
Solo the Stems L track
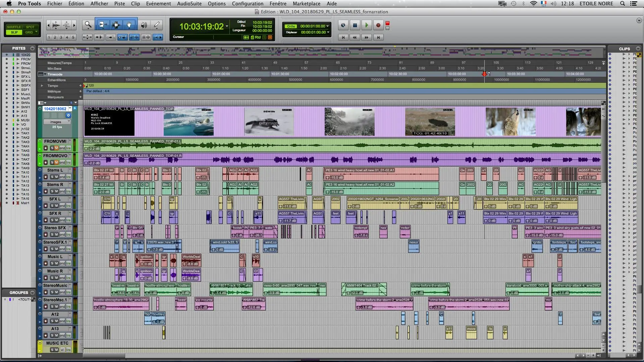pos(52,177)
